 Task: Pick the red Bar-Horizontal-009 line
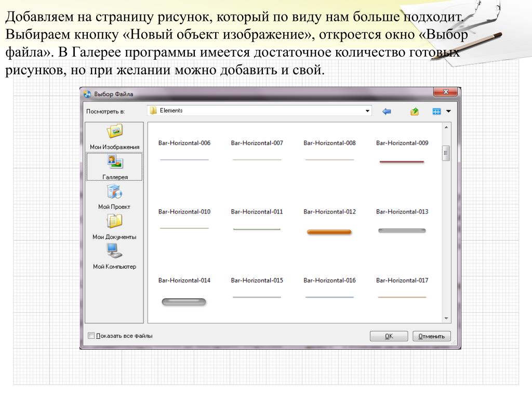(x=402, y=162)
